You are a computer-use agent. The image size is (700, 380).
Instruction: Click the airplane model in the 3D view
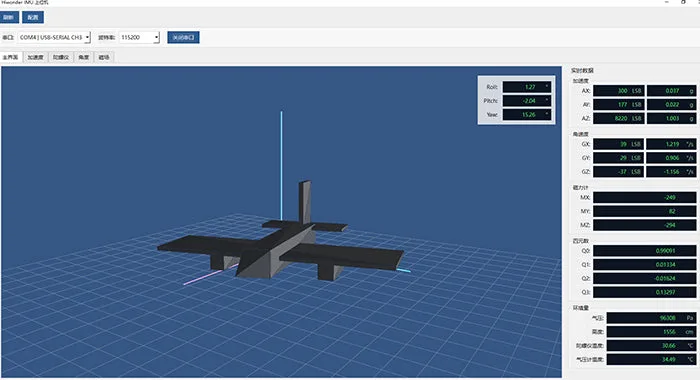[x=281, y=246]
